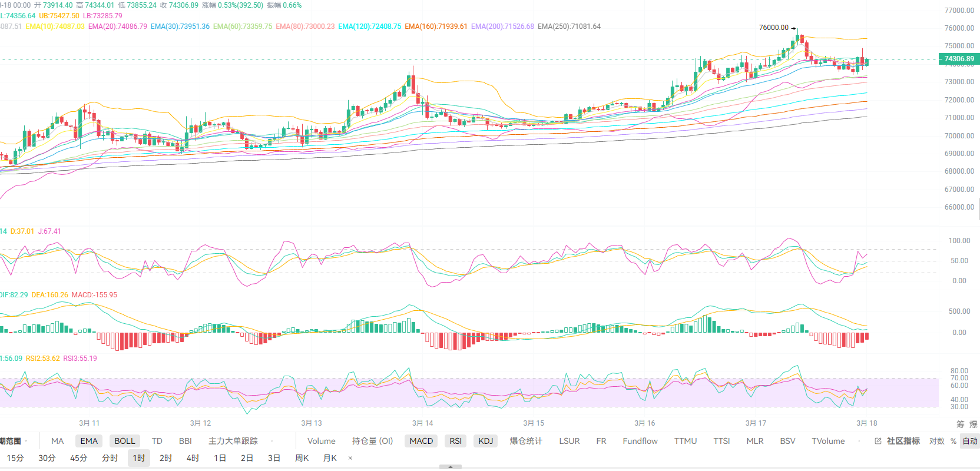Disable the MACD sub-chart indicator

click(421, 441)
